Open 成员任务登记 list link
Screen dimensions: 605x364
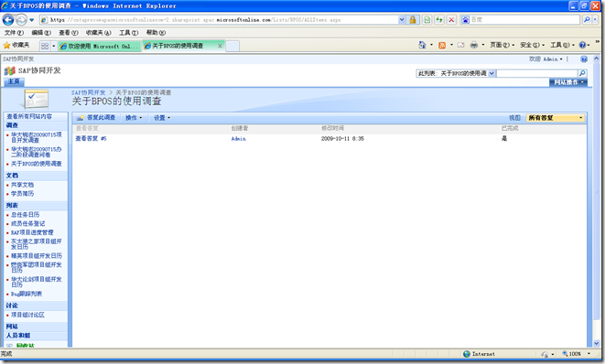point(27,223)
